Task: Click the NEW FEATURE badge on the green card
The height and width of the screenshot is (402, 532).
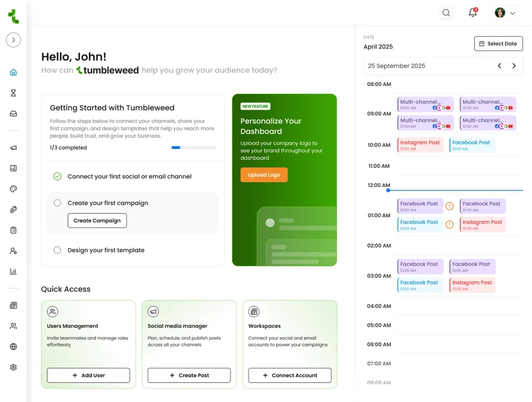Action: (x=256, y=106)
